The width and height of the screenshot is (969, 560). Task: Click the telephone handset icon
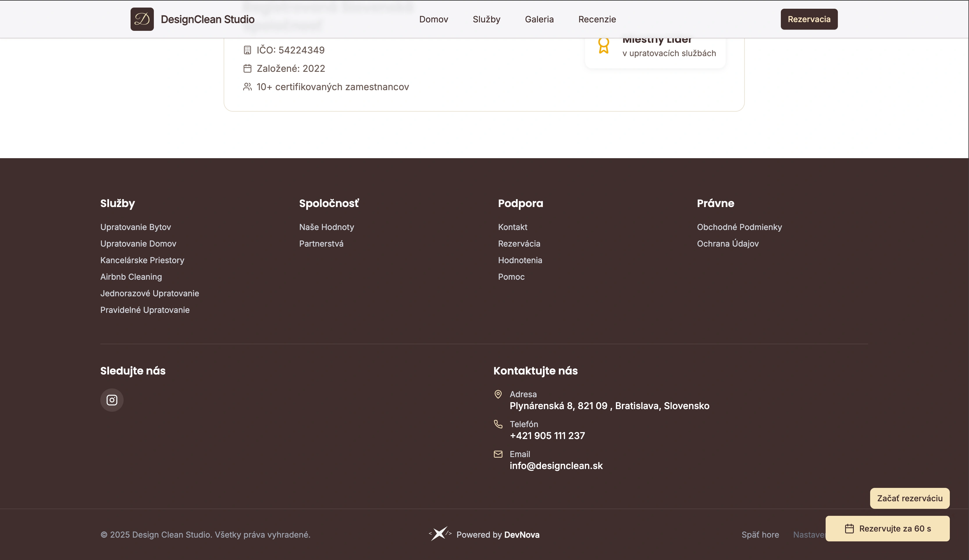point(498,424)
